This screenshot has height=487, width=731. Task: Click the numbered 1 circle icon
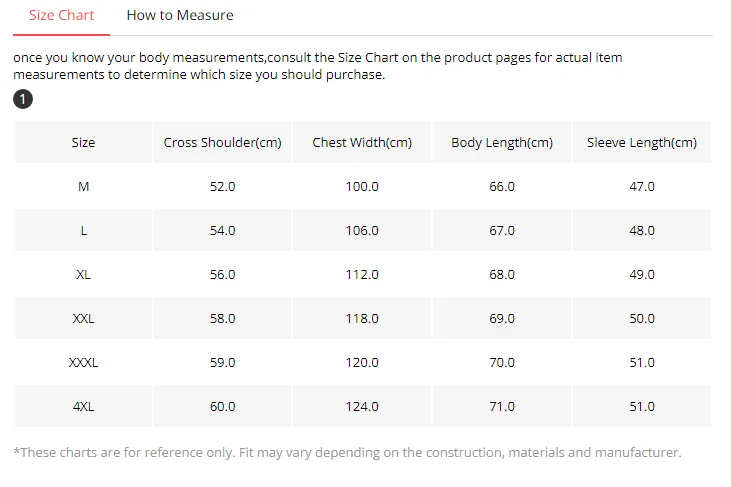pos(23,99)
